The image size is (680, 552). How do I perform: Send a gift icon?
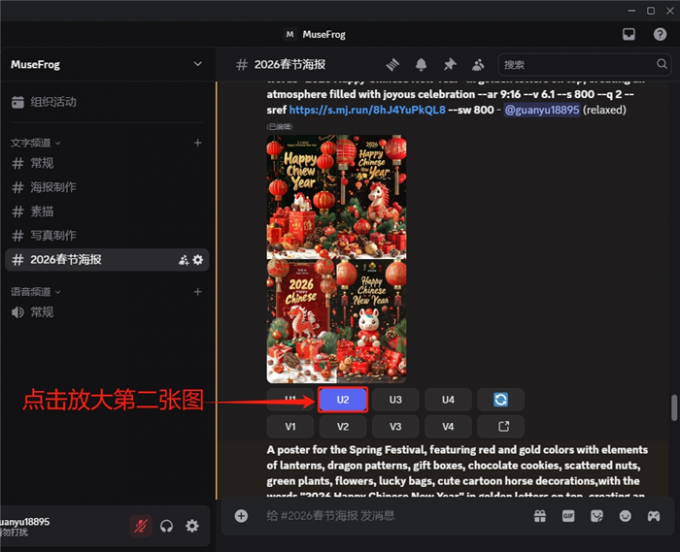540,516
